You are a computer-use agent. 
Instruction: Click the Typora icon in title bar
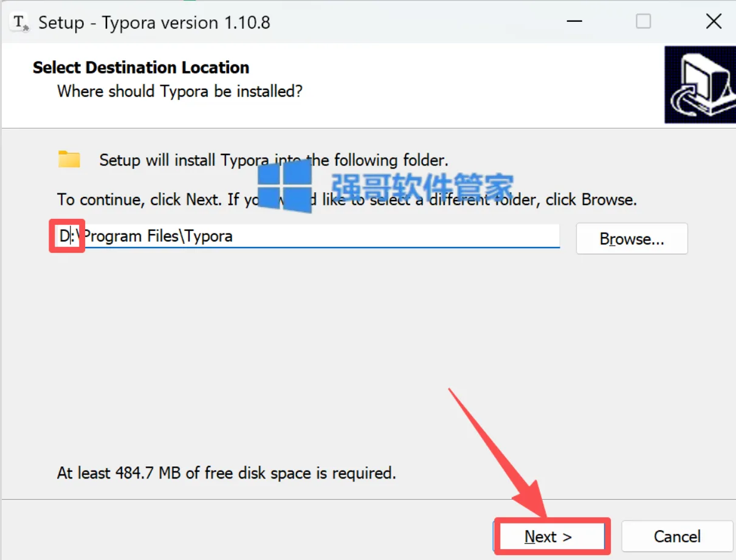[21, 22]
